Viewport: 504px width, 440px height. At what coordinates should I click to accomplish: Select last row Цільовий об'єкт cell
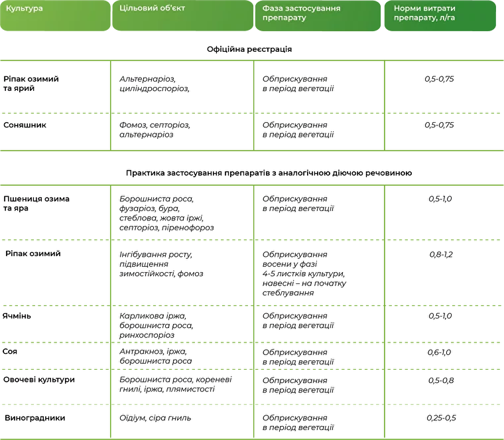(x=184, y=421)
